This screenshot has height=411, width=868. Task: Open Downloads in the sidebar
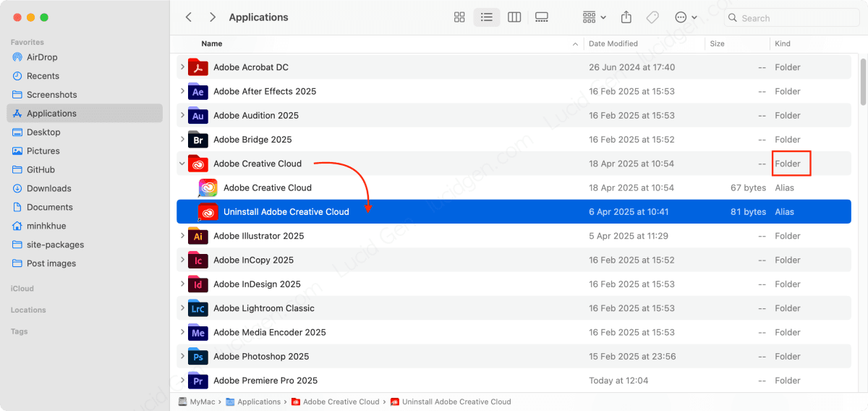coord(85,189)
